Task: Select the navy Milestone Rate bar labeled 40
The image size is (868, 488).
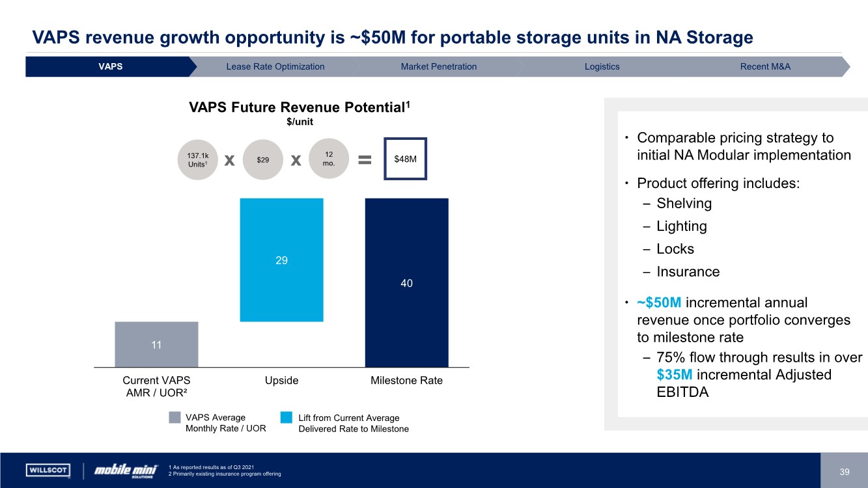Action: [x=406, y=282]
